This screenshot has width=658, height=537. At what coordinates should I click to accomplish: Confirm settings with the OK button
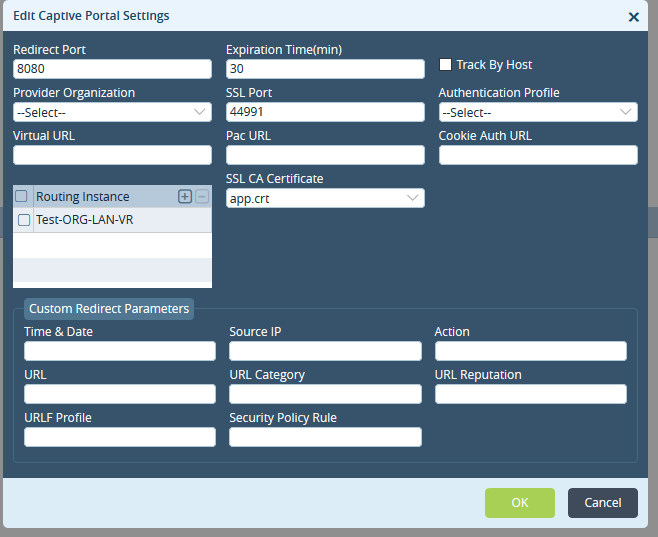click(520, 503)
